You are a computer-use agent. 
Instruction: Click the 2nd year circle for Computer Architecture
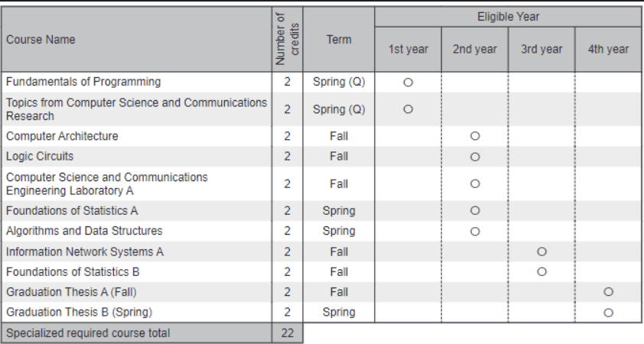click(474, 136)
